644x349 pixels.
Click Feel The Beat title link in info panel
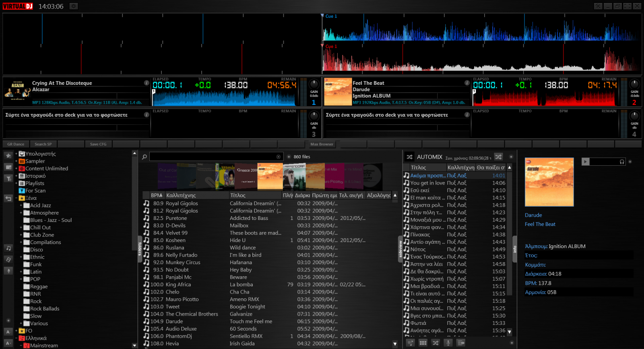click(x=540, y=224)
